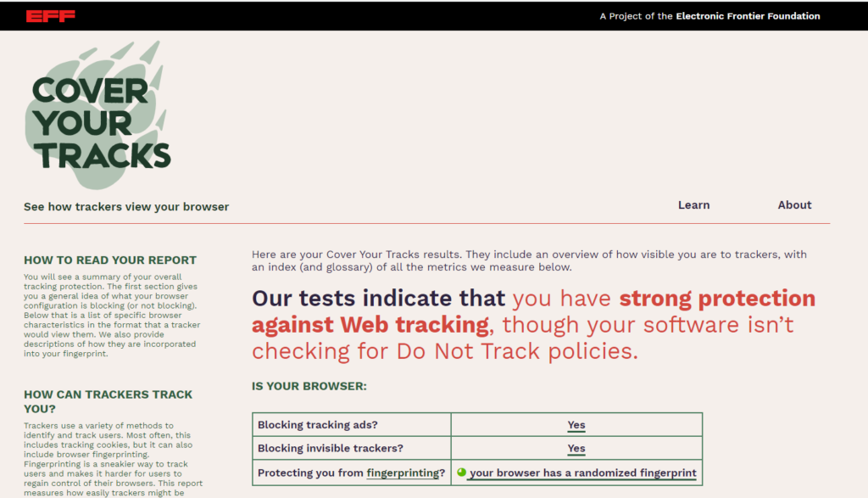Click the 'Is your browser:' heading

[309, 386]
